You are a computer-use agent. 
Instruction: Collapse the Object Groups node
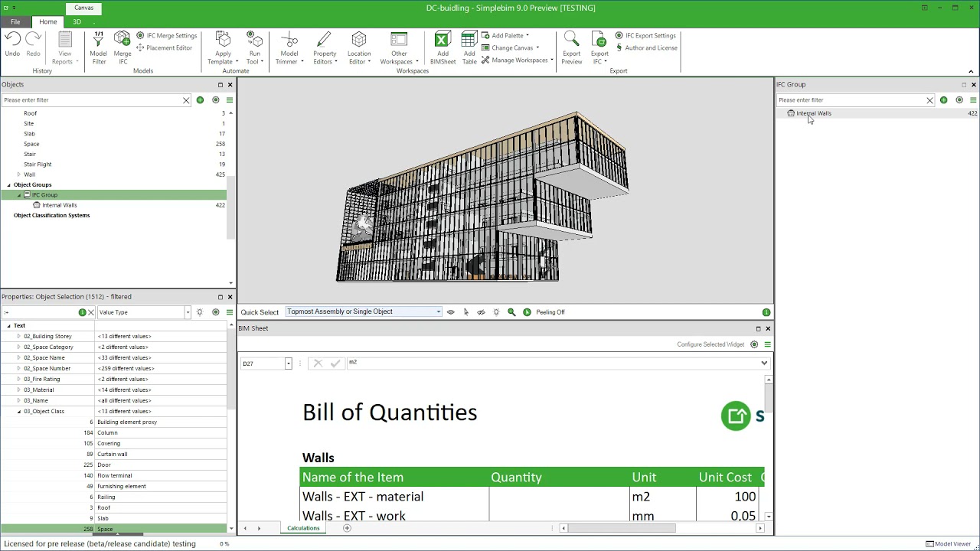[x=8, y=184]
